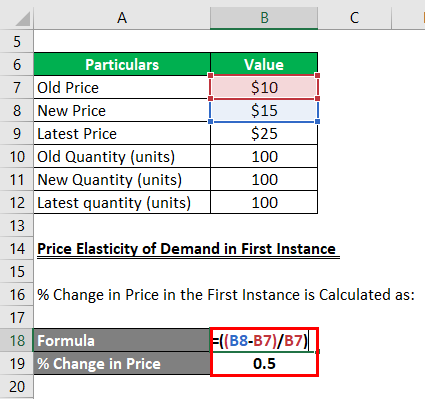425x399 pixels.
Task: Select the Latest quantity value 100
Action: click(x=264, y=202)
